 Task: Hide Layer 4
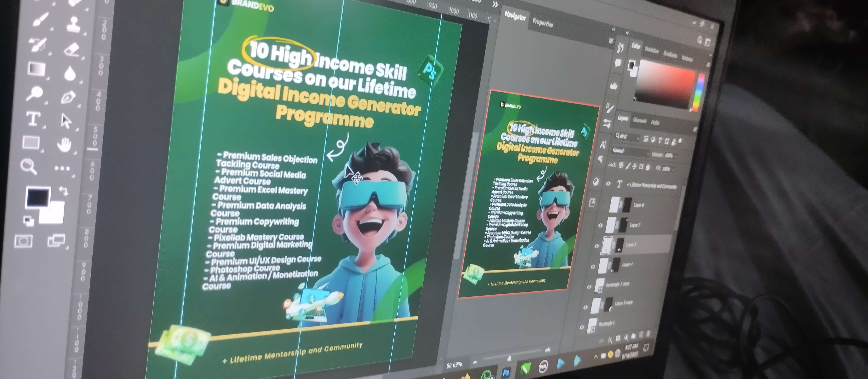point(593,266)
